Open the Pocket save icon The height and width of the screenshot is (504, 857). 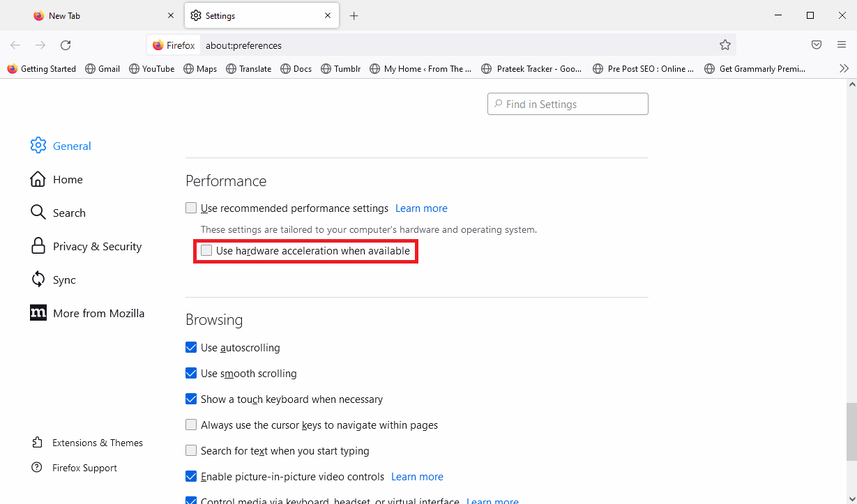pyautogui.click(x=816, y=45)
